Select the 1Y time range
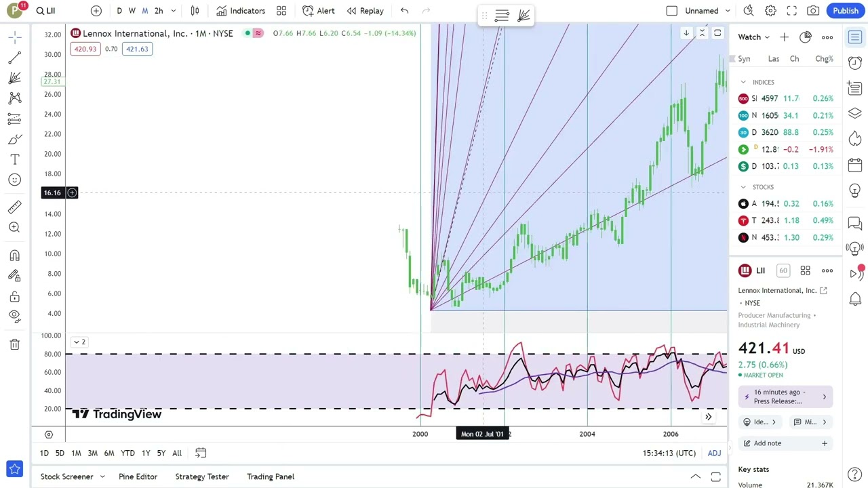This screenshot has width=868, height=488. 146,453
